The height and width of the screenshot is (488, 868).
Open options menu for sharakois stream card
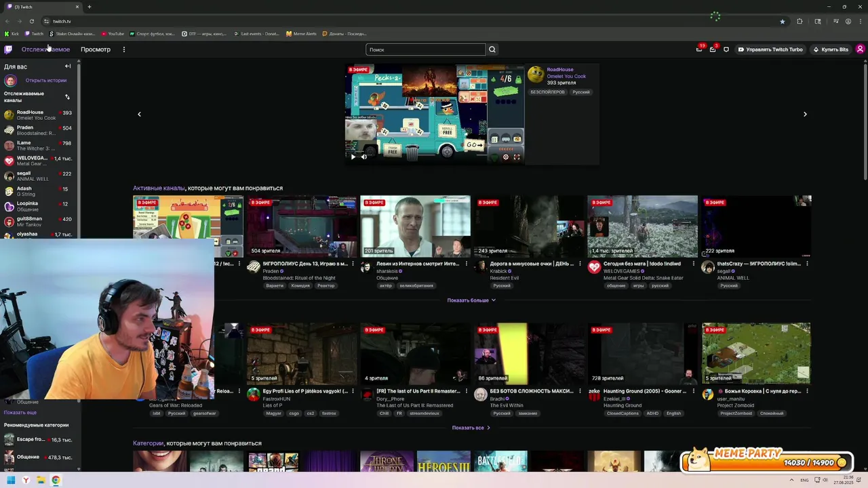tap(466, 264)
